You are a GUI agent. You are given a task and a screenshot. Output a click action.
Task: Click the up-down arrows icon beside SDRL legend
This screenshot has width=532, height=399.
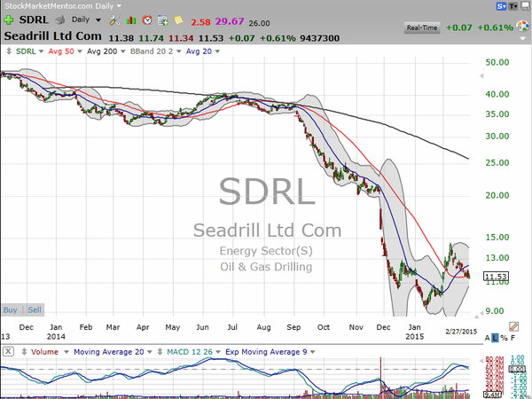(9, 51)
